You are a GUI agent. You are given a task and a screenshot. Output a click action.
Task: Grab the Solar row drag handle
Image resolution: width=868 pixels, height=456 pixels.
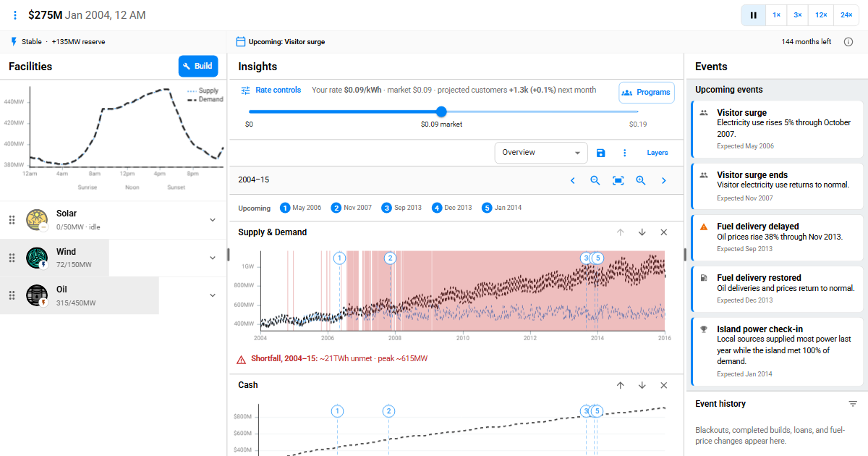click(x=12, y=220)
